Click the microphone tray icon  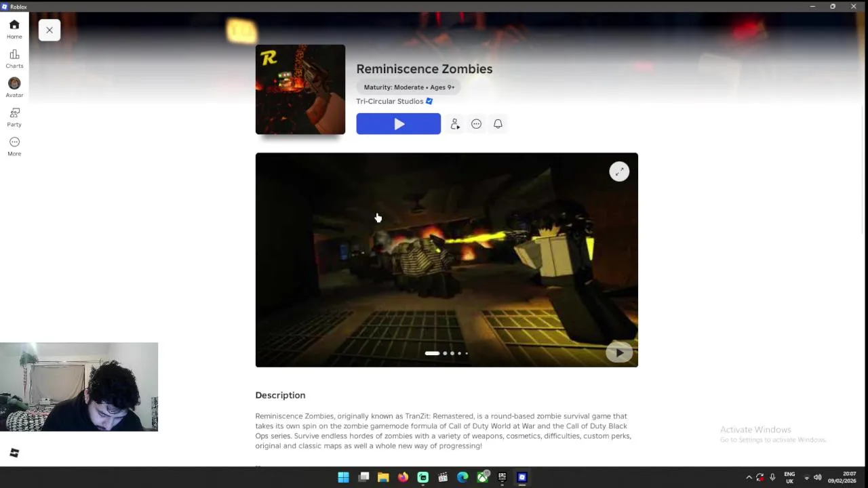coord(772,477)
